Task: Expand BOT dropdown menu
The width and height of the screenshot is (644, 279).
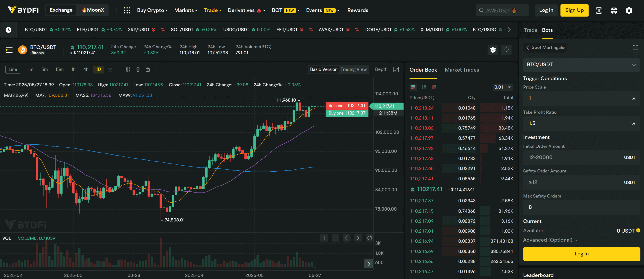Action: pos(286,10)
